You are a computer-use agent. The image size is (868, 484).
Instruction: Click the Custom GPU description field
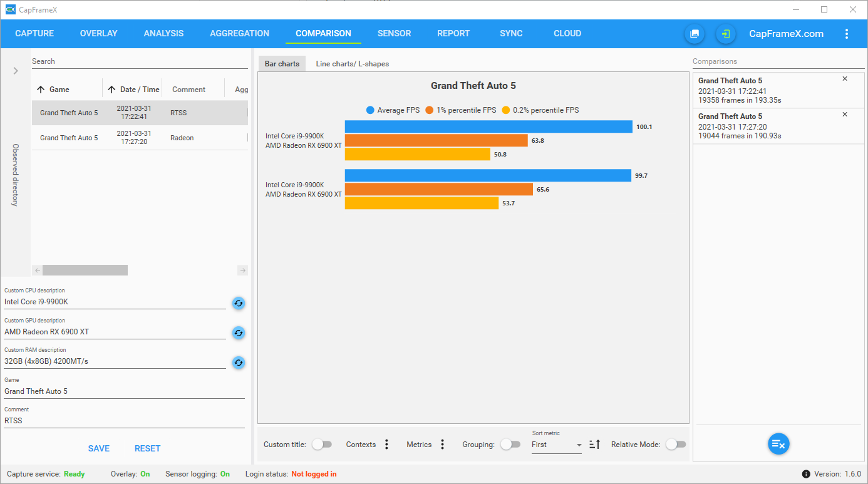[115, 332]
